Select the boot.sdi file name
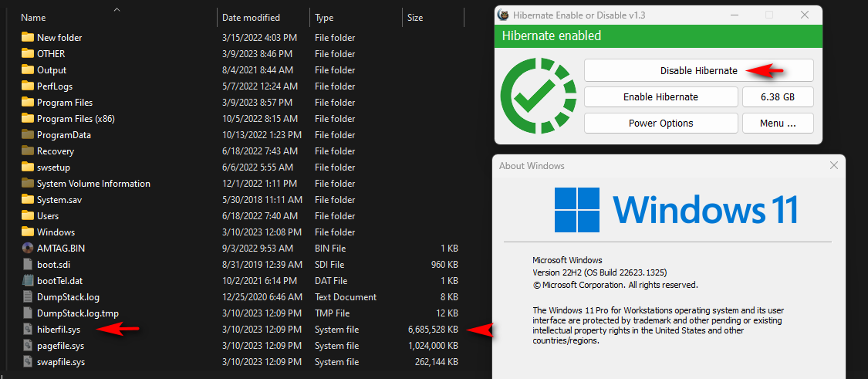Screen dimensions: 868x379 coord(54,264)
